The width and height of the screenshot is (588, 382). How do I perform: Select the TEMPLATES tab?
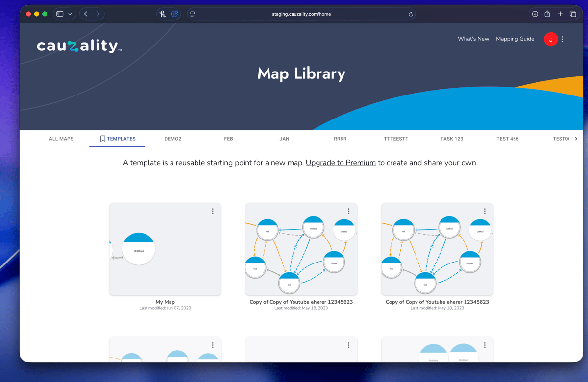point(118,139)
